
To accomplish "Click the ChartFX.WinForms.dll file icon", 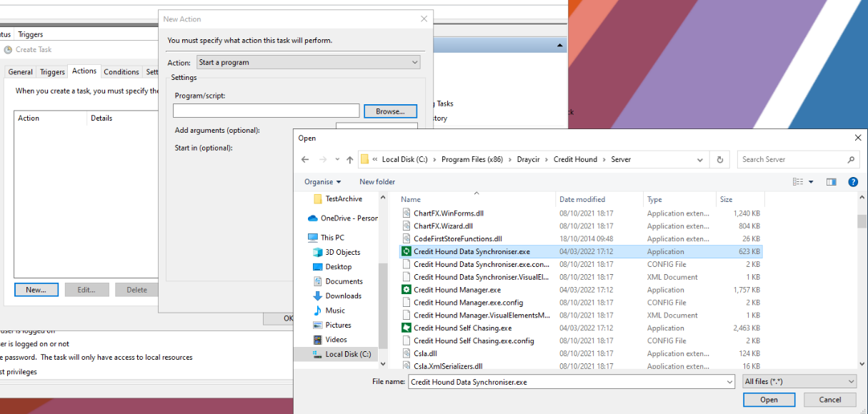I will 406,213.
